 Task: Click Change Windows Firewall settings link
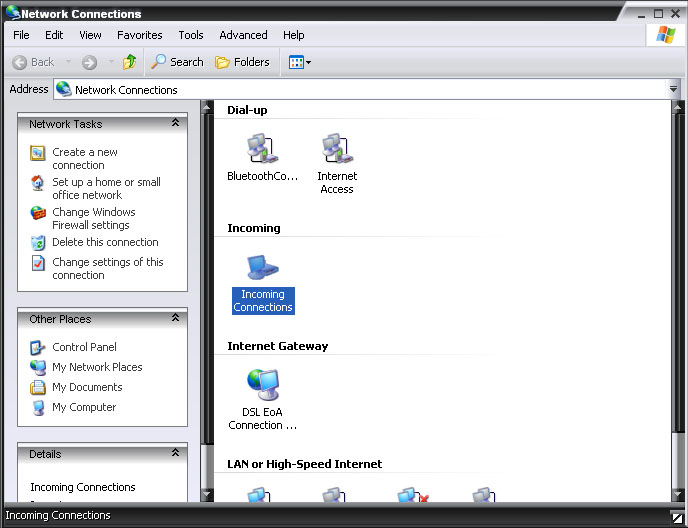tap(93, 218)
